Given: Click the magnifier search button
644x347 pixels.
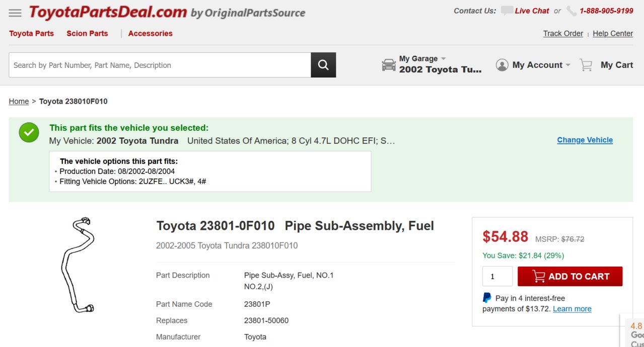Looking at the screenshot, I should tap(323, 65).
